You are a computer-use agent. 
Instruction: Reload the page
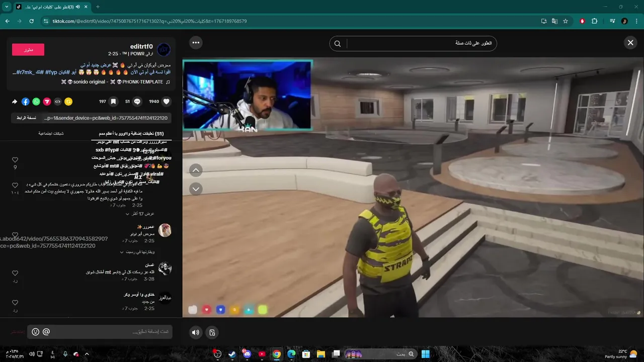pyautogui.click(x=31, y=21)
